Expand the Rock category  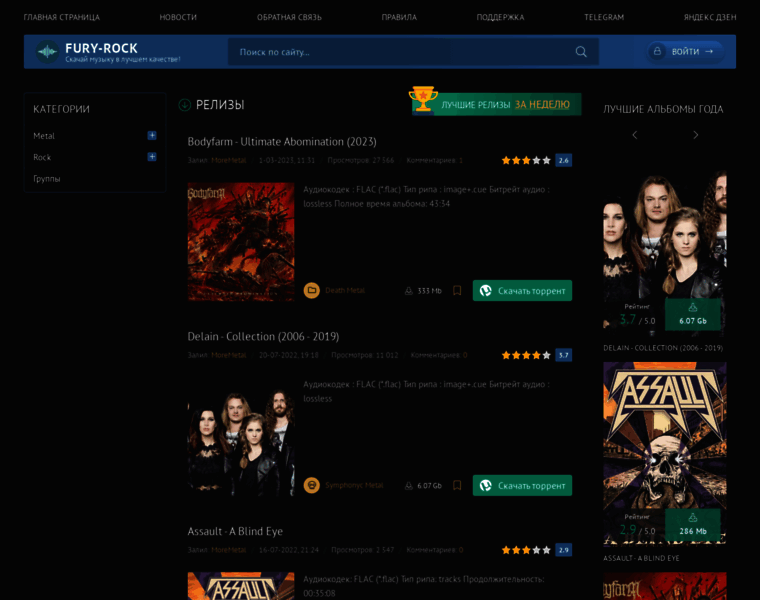tap(152, 157)
